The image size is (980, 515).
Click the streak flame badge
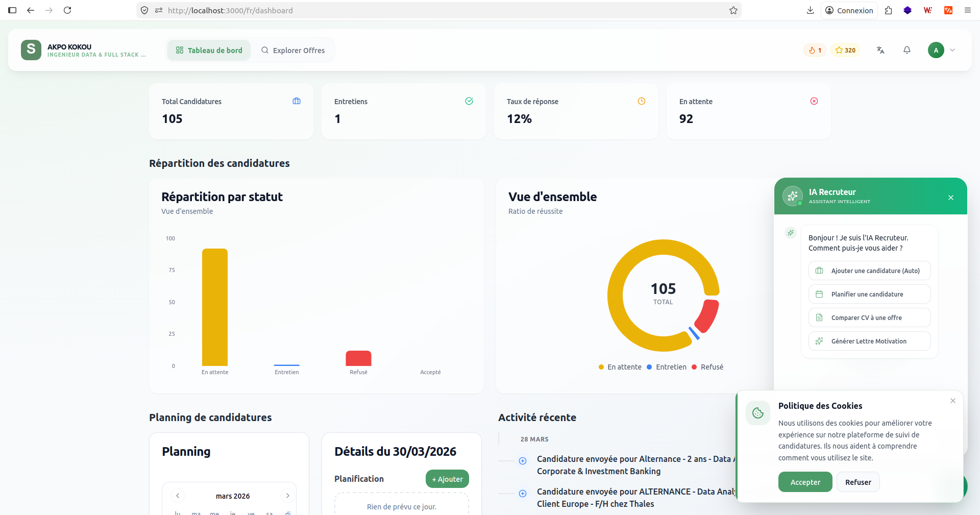click(815, 50)
